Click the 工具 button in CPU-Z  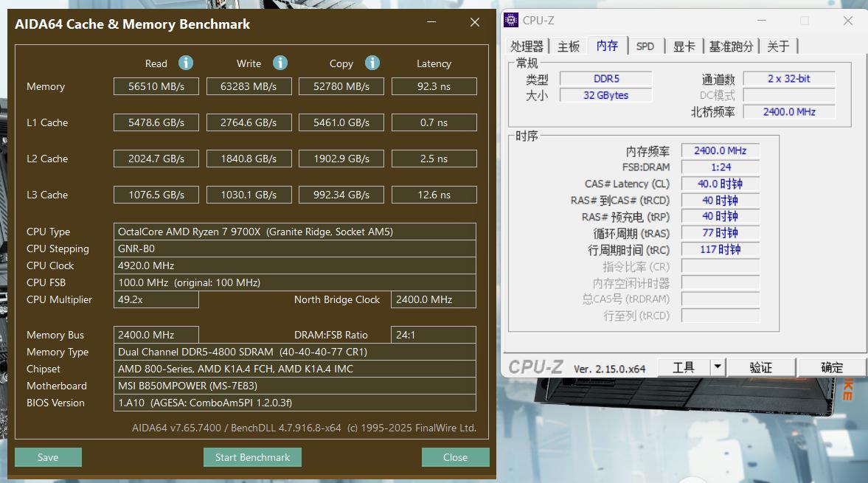(x=684, y=366)
